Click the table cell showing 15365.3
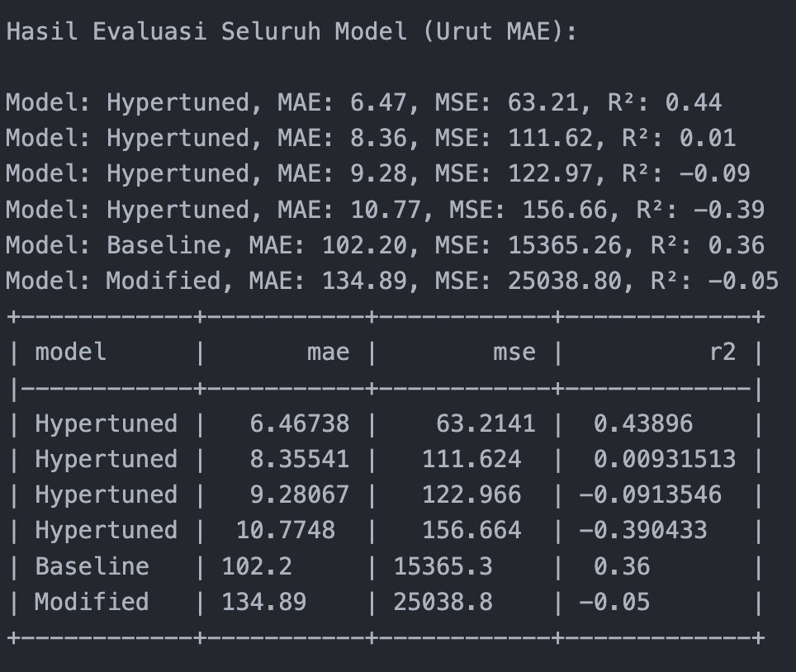Viewport: 796px width, 672px height. pyautogui.click(x=443, y=566)
